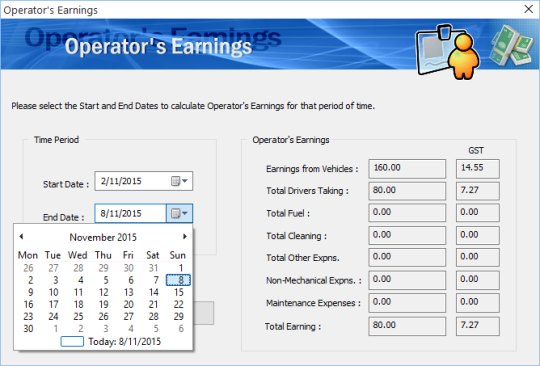Image resolution: width=540 pixels, height=366 pixels.
Task: Click the Mon weekday header
Action: point(28,255)
